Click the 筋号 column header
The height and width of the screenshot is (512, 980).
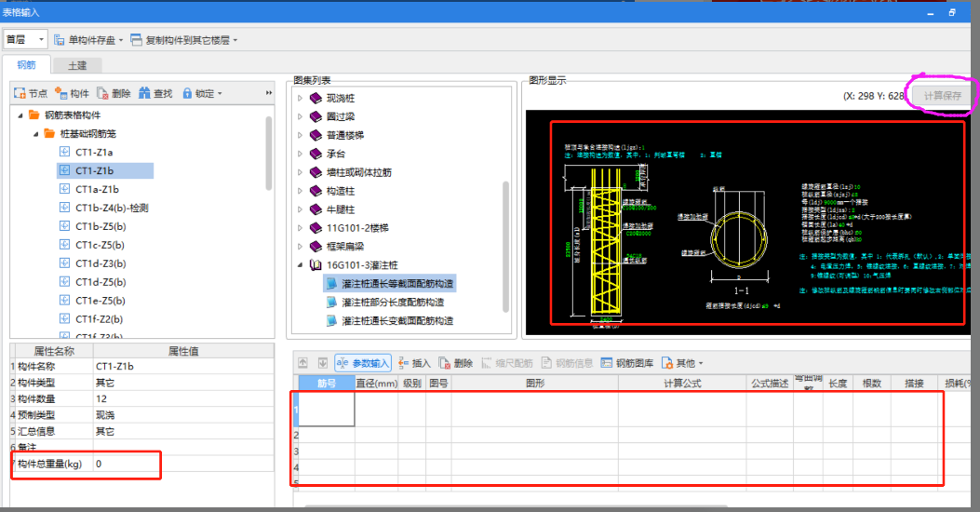(327, 384)
